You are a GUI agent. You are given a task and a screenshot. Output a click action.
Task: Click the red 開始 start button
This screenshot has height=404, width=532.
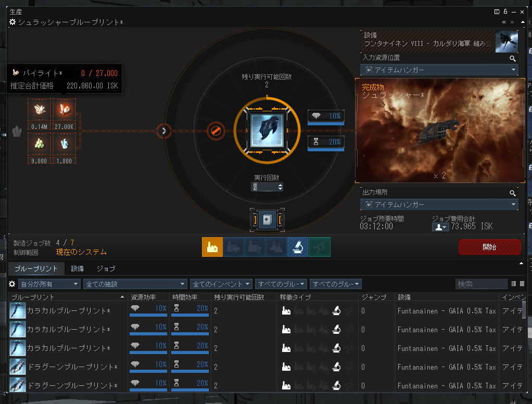coord(490,247)
